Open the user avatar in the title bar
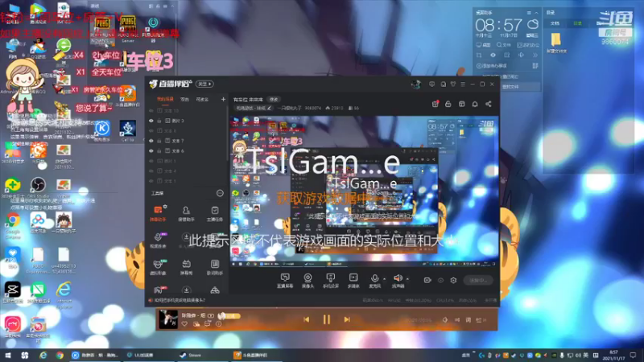 415,84
